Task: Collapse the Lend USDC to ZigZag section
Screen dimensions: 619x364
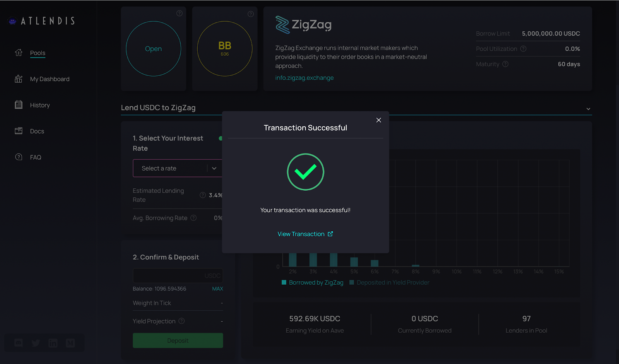Action: coord(588,109)
